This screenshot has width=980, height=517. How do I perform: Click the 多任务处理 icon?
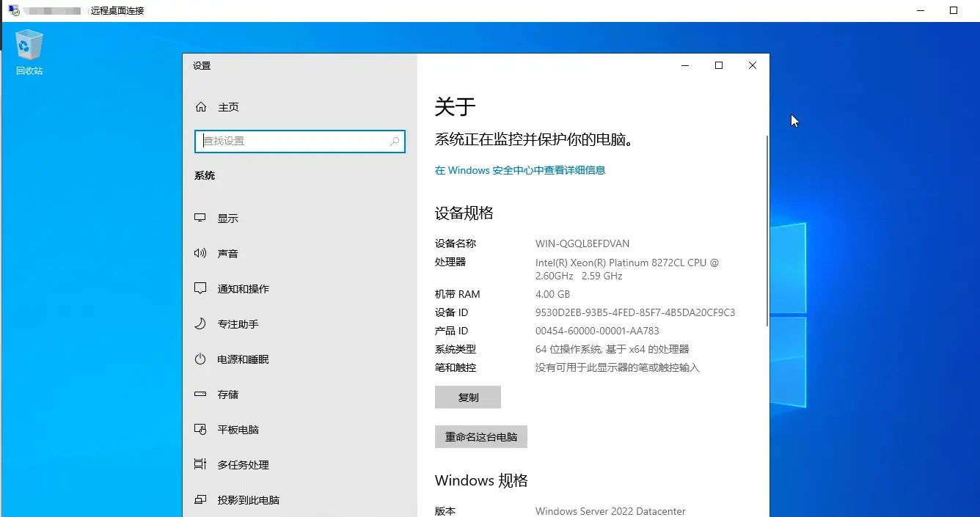tap(200, 465)
